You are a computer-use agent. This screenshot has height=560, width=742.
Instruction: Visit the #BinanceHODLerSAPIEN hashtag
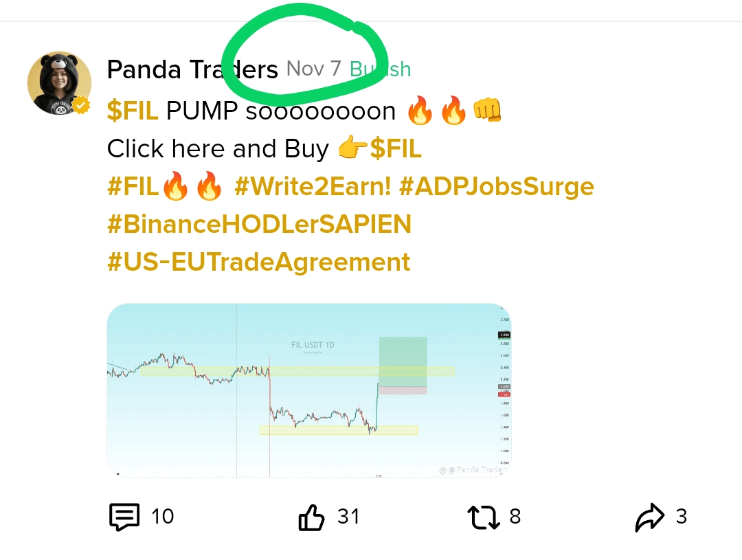(259, 224)
